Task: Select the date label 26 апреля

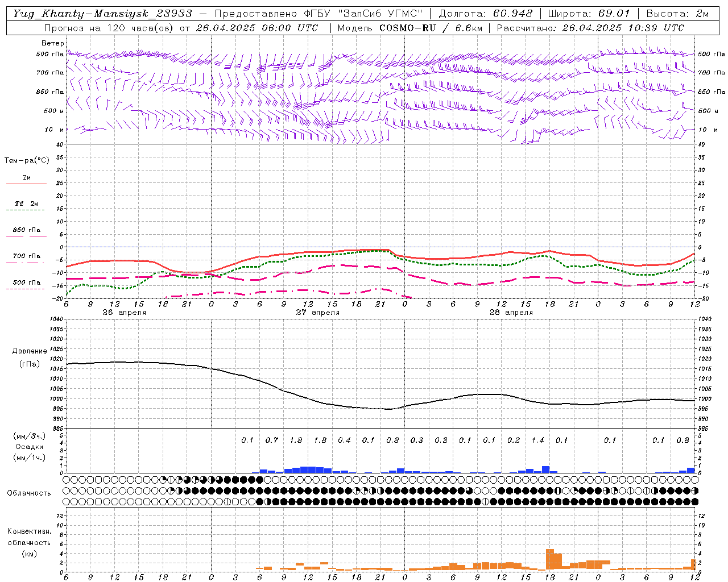Action: (x=124, y=313)
